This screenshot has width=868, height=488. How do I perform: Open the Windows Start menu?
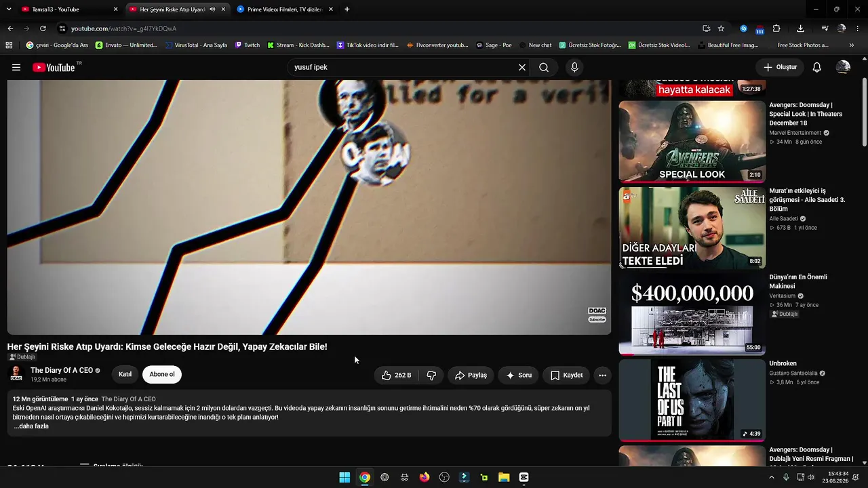point(344,477)
